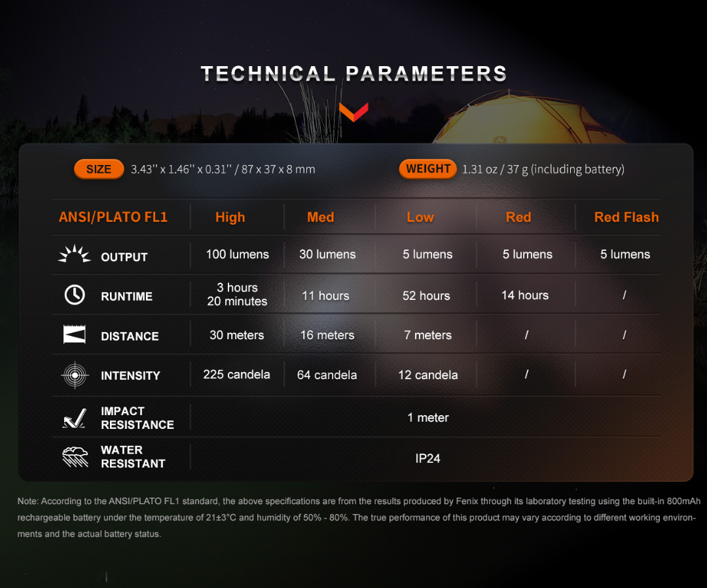The image size is (707, 588).
Task: Click the orange SIZE badge
Action: click(99, 169)
